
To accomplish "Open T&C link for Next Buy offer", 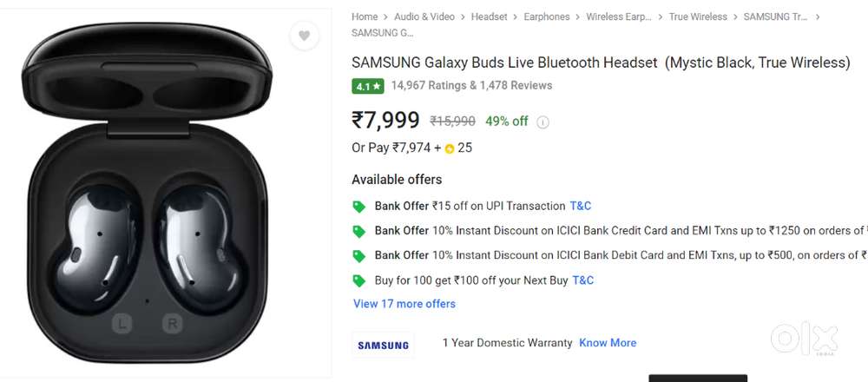I will pos(583,280).
